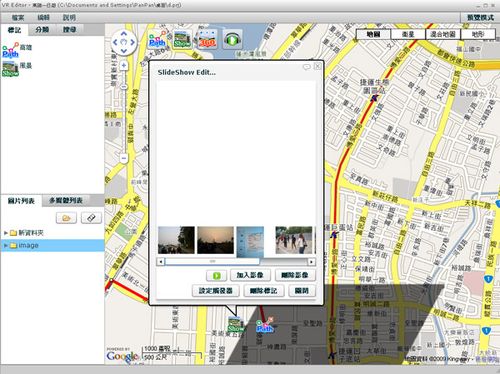Click the star marker near 捷運生態園區
Screen dimensions: 500x374
(375, 98)
